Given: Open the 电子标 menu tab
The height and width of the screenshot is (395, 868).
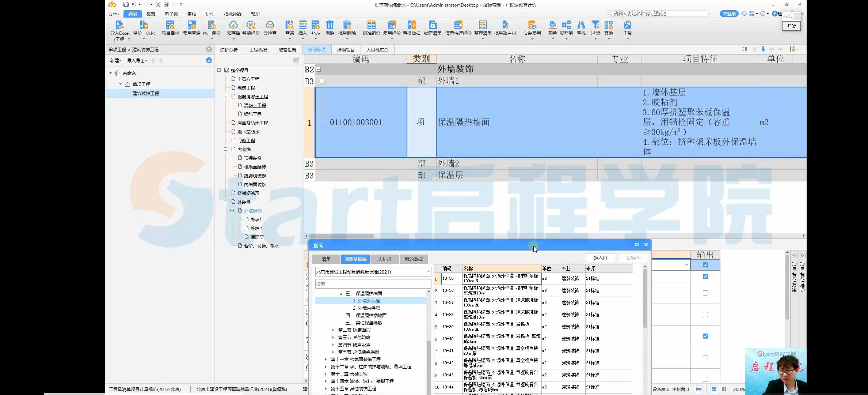Looking at the screenshot, I should pos(171,14).
